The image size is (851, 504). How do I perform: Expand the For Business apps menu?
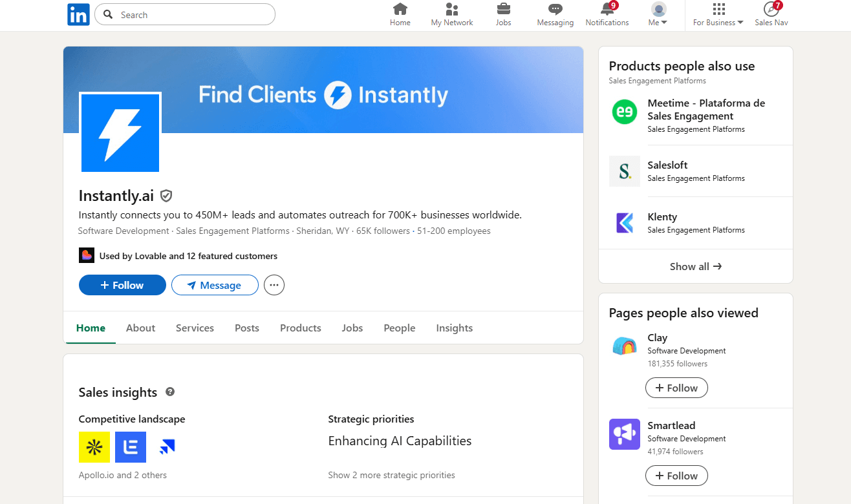(718, 15)
